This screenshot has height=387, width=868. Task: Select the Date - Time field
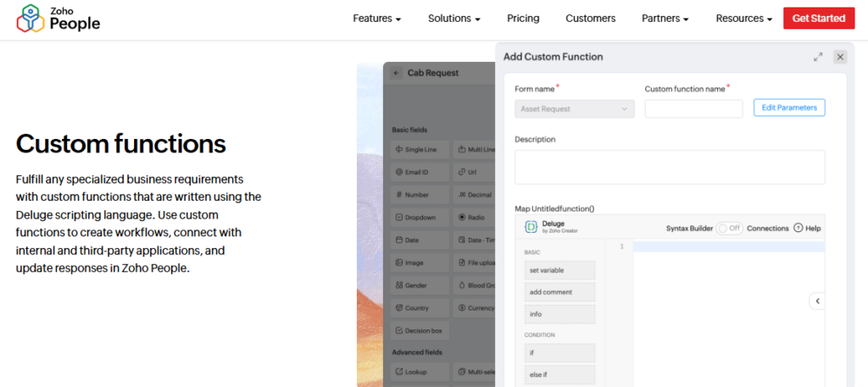click(475, 240)
